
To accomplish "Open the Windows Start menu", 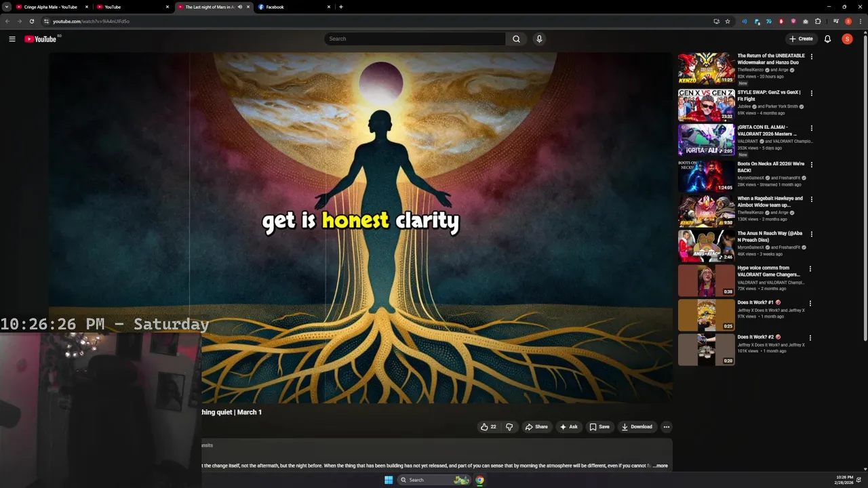I will [x=389, y=480].
